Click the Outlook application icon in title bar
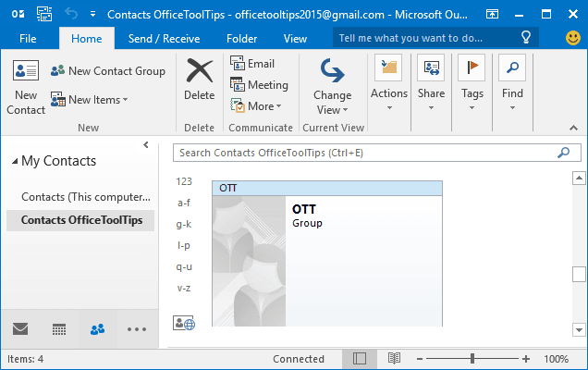The width and height of the screenshot is (588, 370). click(x=18, y=14)
